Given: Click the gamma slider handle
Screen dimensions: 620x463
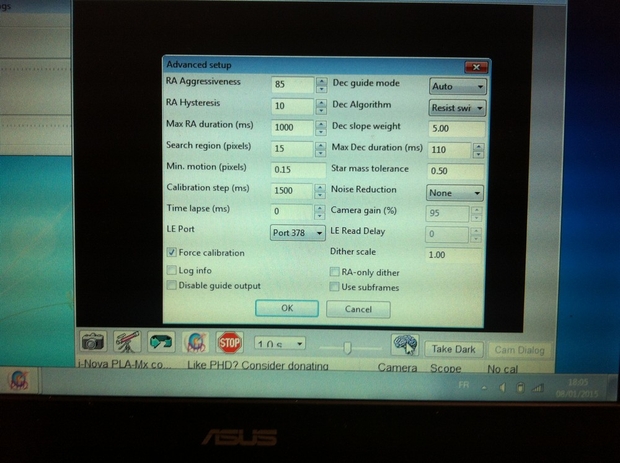Looking at the screenshot, I should coord(347,348).
